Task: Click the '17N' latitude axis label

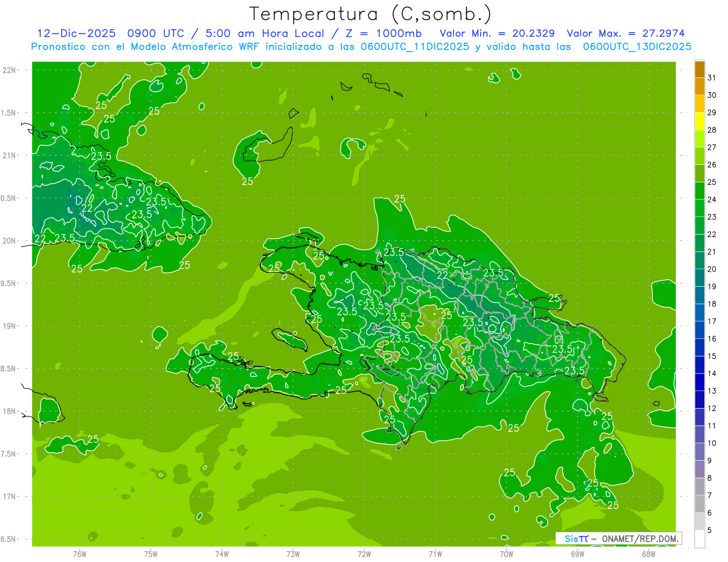Action: coord(9,497)
